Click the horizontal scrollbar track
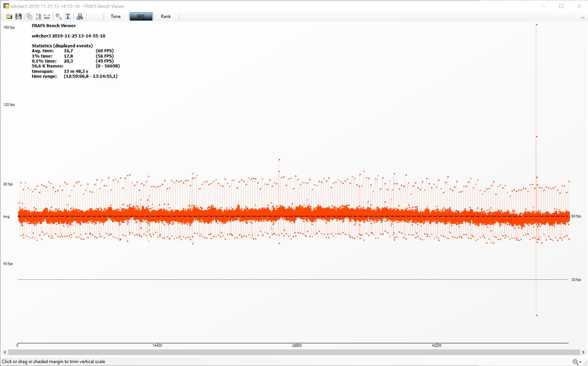 pos(294,352)
